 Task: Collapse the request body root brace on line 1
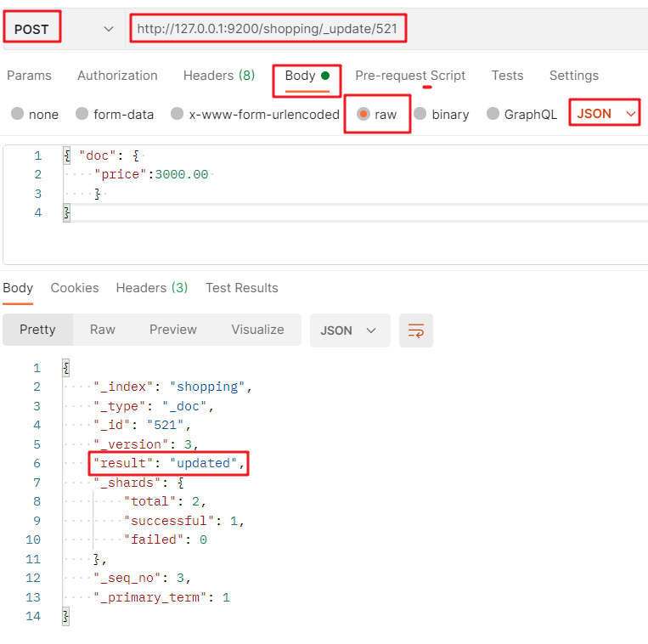click(66, 156)
